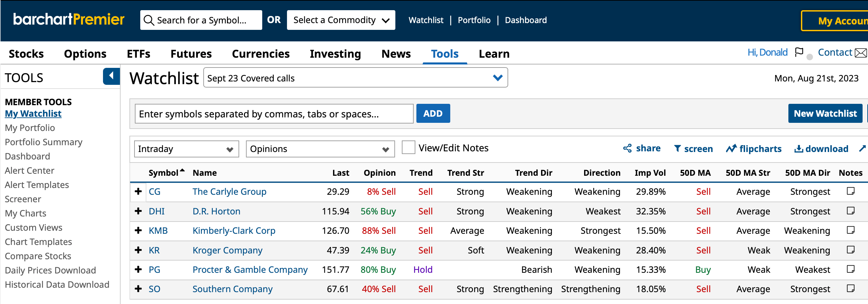Open The Carlyle Group link
The height and width of the screenshot is (304, 868).
pos(229,191)
